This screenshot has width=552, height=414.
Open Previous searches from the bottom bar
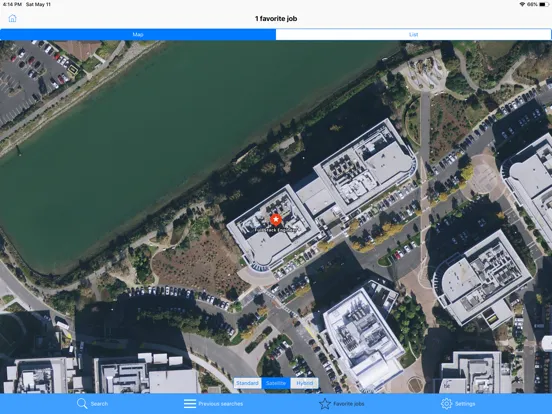point(213,403)
